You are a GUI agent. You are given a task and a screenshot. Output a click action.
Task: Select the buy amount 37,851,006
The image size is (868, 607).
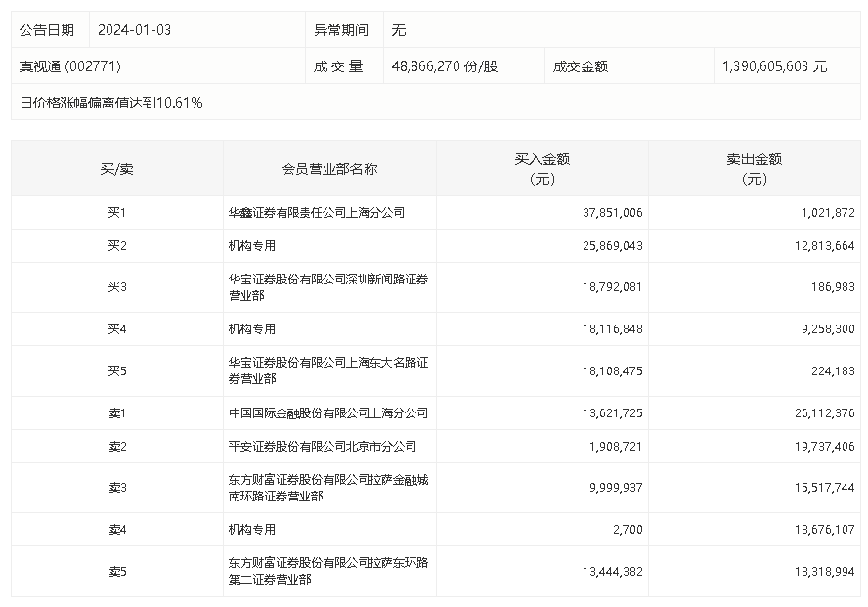point(610,212)
